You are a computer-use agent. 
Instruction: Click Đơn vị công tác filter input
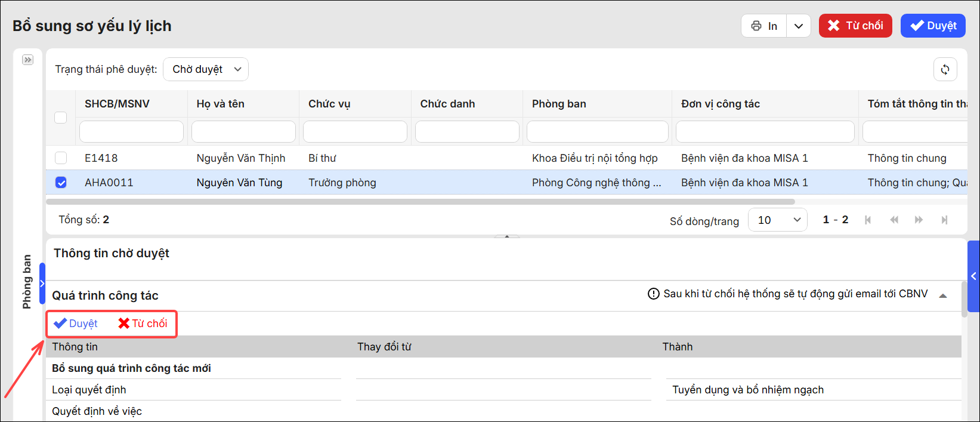click(x=765, y=131)
